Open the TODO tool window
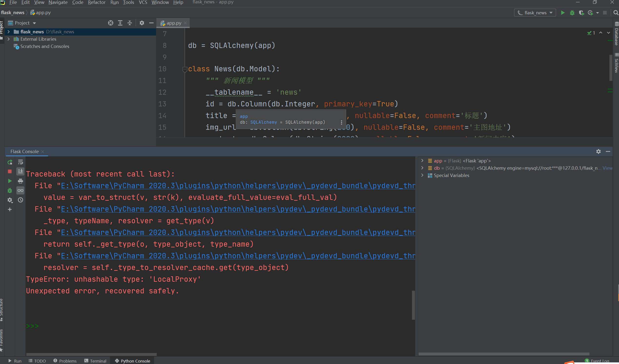619x364 pixels. tap(37, 361)
